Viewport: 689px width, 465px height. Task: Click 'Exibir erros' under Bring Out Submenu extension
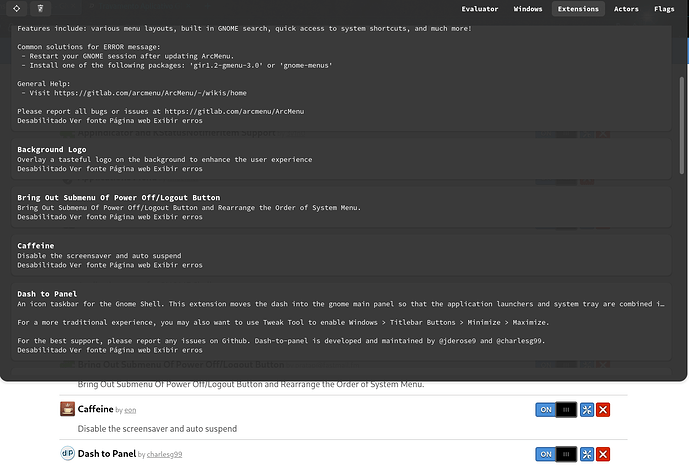pos(178,217)
